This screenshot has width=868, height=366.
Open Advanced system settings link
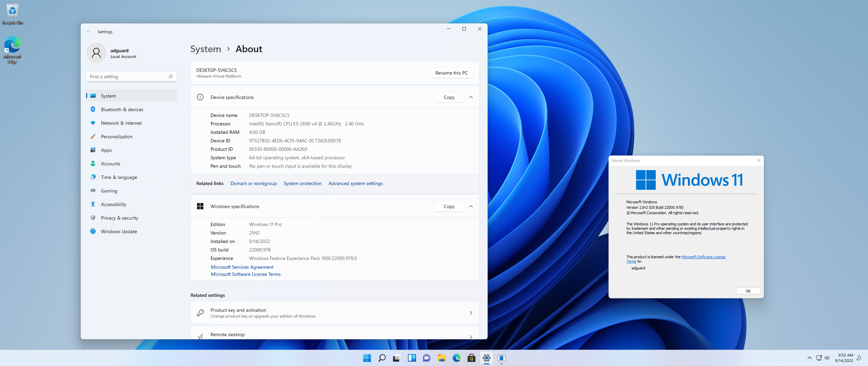point(355,183)
